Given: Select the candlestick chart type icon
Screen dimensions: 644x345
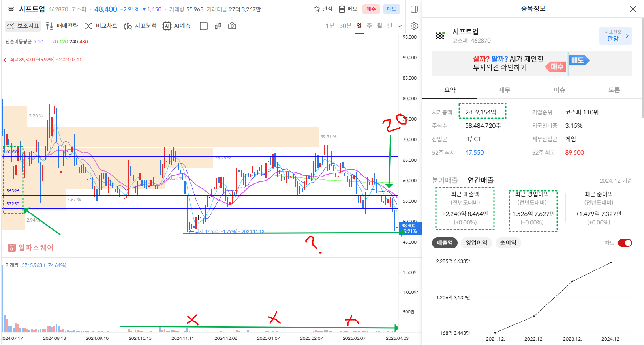Looking at the screenshot, I should pyautogui.click(x=218, y=26).
